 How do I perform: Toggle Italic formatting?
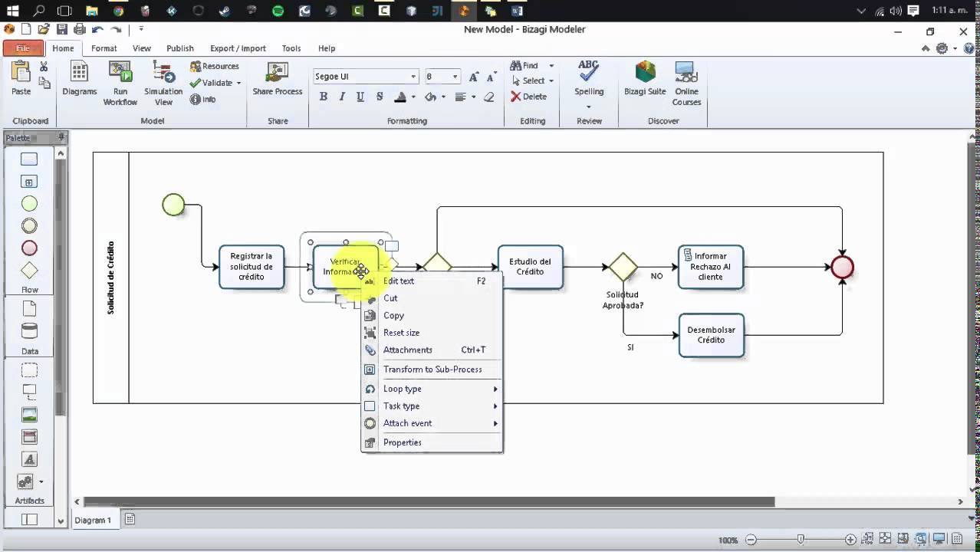pyautogui.click(x=341, y=97)
